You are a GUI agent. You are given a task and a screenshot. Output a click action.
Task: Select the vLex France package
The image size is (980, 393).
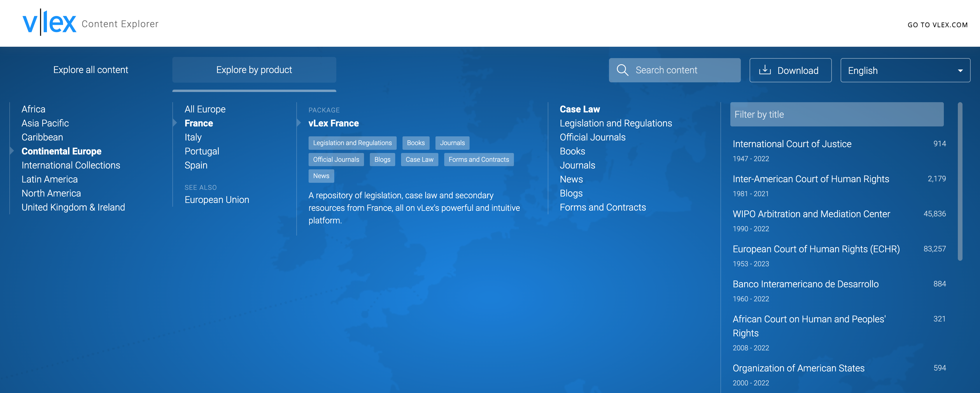click(x=334, y=123)
